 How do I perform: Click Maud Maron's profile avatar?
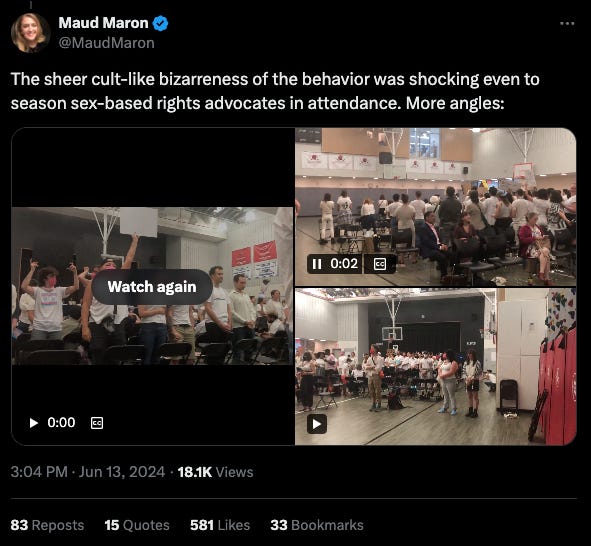click(x=31, y=32)
